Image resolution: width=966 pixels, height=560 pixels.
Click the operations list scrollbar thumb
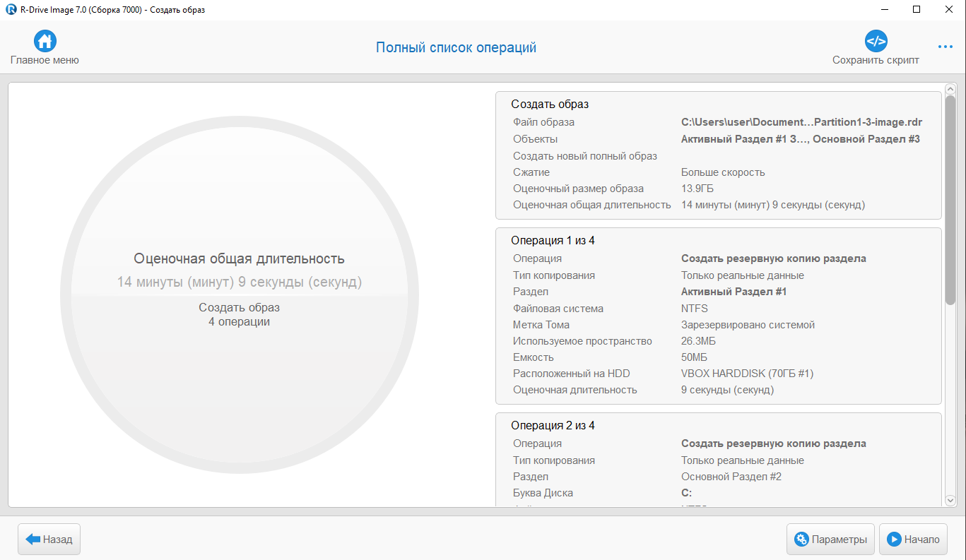[x=950, y=199]
